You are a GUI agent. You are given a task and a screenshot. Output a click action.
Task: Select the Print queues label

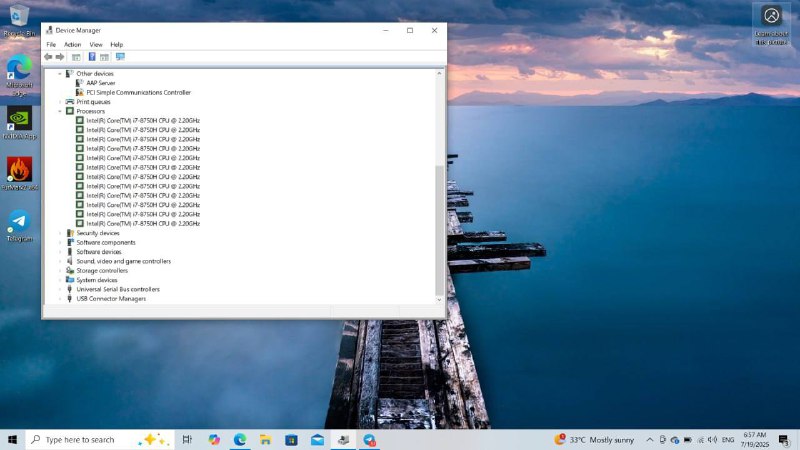pyautogui.click(x=93, y=102)
